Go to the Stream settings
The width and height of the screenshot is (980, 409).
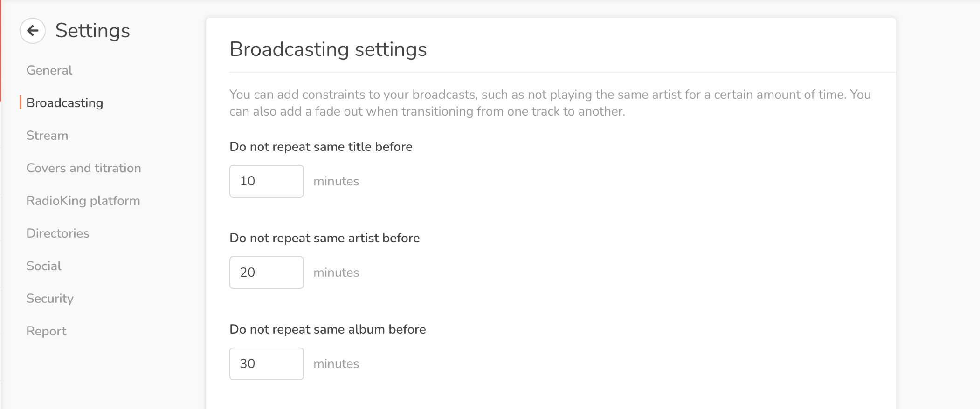coord(47,136)
